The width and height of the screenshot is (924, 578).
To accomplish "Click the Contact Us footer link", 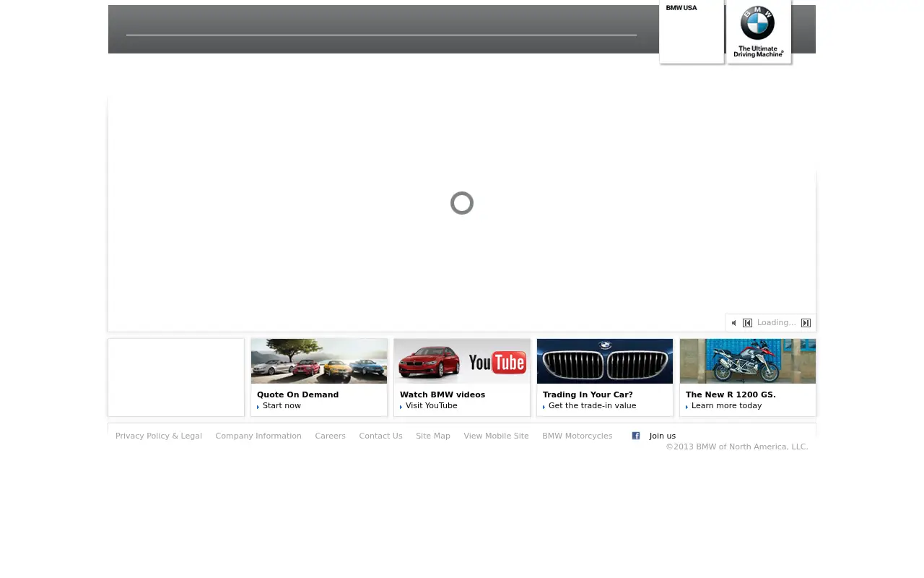I will coord(380,436).
